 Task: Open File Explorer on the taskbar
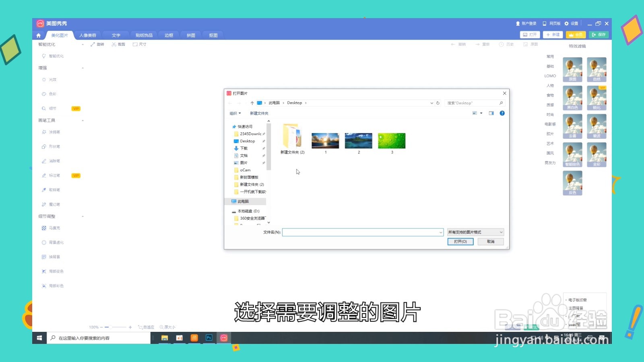pos(165,338)
